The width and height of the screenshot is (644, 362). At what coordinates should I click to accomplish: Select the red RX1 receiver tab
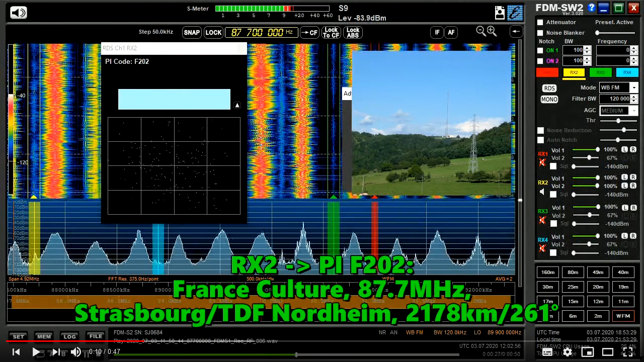coord(547,72)
